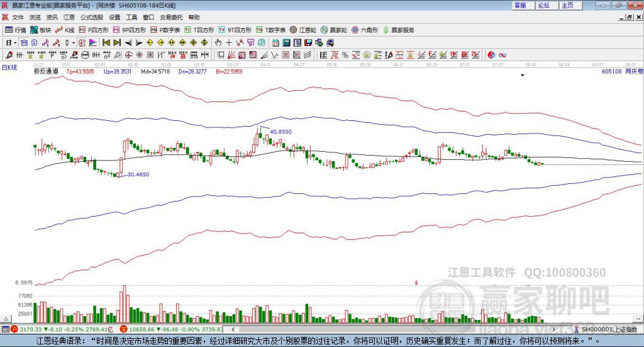The width and height of the screenshot is (644, 347).
Task: Click the red pencil drawing tool
Action: tap(9, 55)
